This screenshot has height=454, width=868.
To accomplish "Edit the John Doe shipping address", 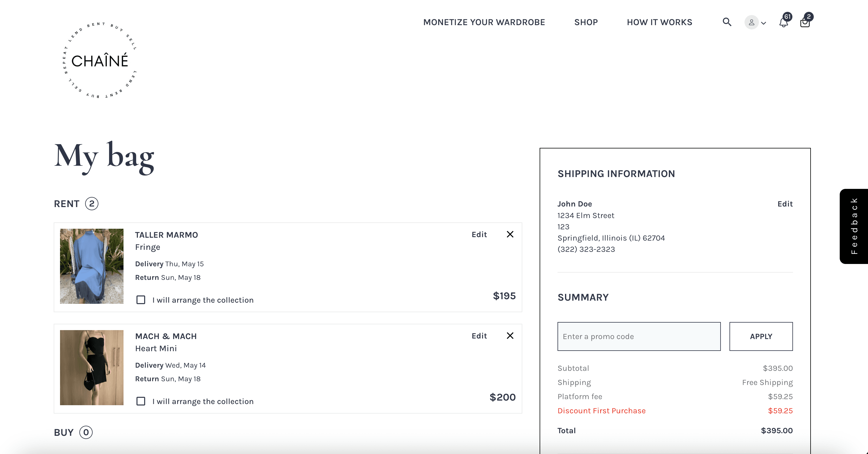I will (785, 204).
